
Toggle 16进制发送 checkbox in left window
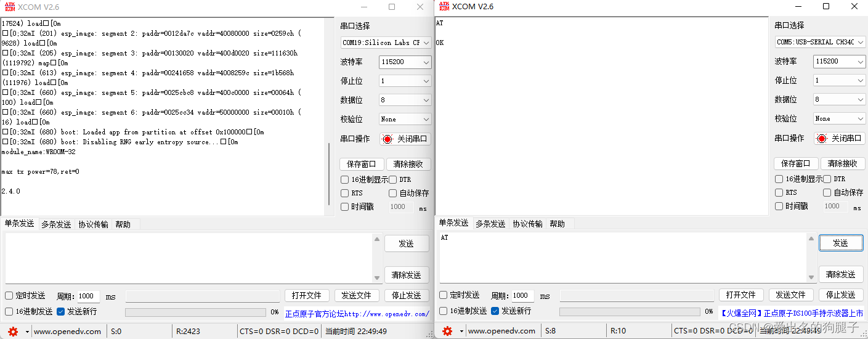pyautogui.click(x=9, y=311)
